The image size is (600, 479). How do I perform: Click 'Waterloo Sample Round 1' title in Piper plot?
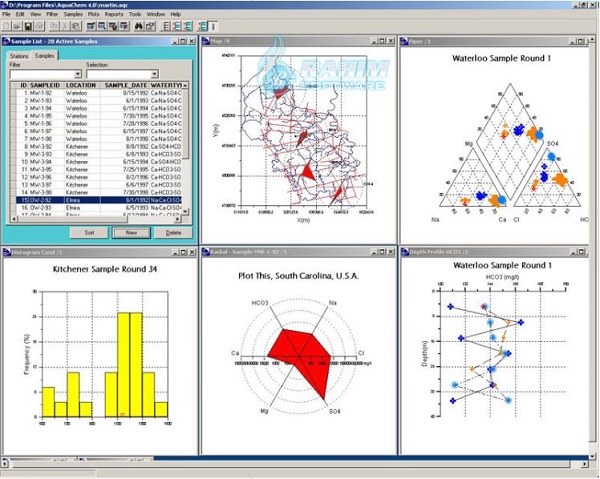click(501, 59)
